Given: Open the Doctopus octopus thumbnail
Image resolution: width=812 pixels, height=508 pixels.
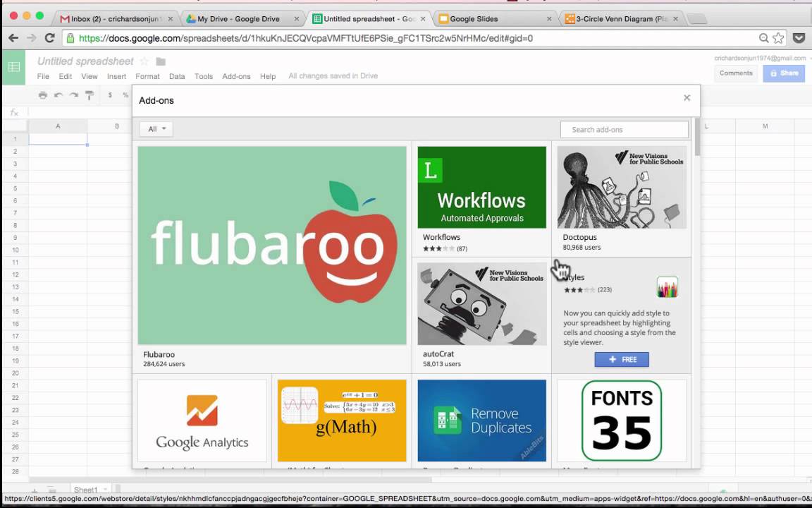Looking at the screenshot, I should point(622,187).
